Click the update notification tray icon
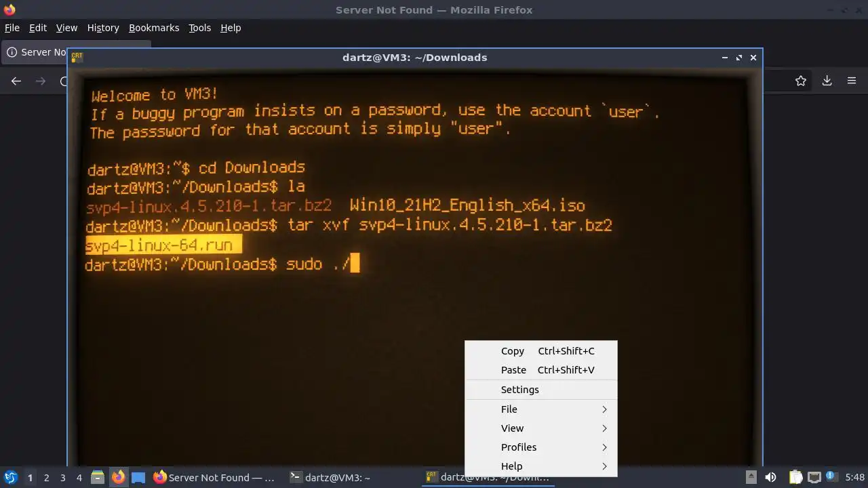This screenshot has height=488, width=868. coord(831,478)
